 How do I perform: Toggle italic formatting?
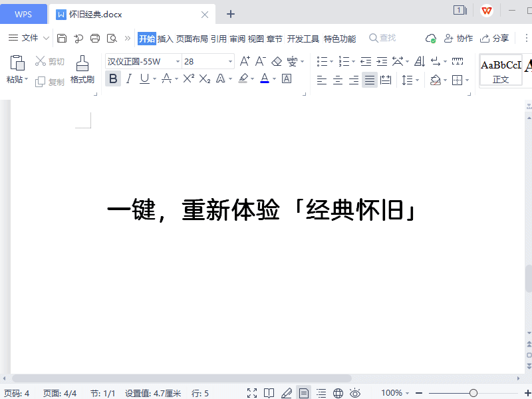pos(128,78)
